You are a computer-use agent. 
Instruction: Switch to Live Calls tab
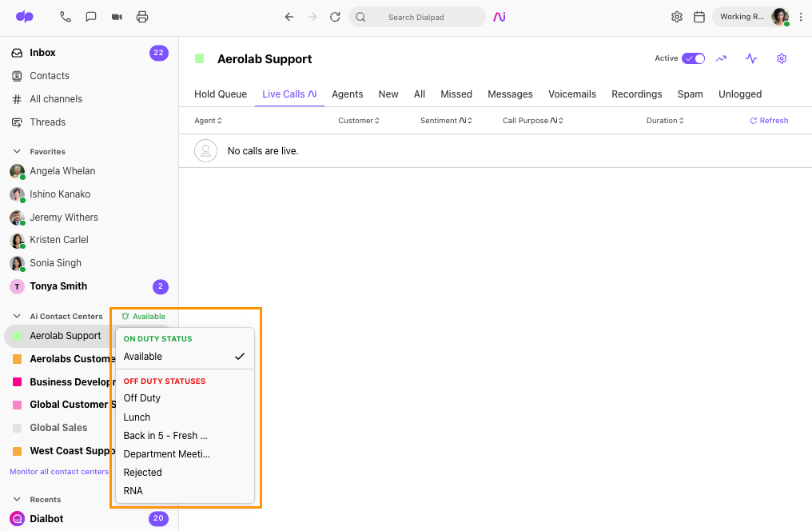click(x=289, y=94)
